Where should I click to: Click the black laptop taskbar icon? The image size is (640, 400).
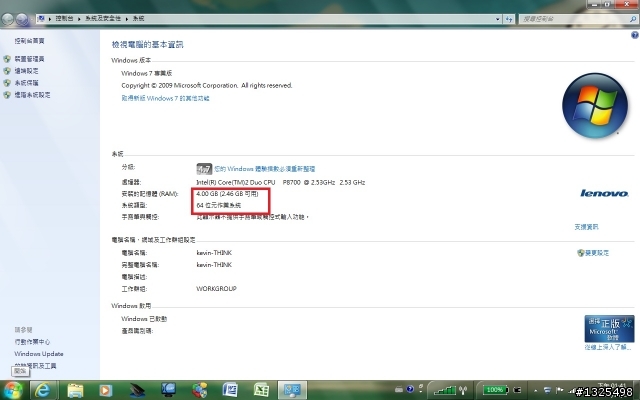[x=138, y=390]
